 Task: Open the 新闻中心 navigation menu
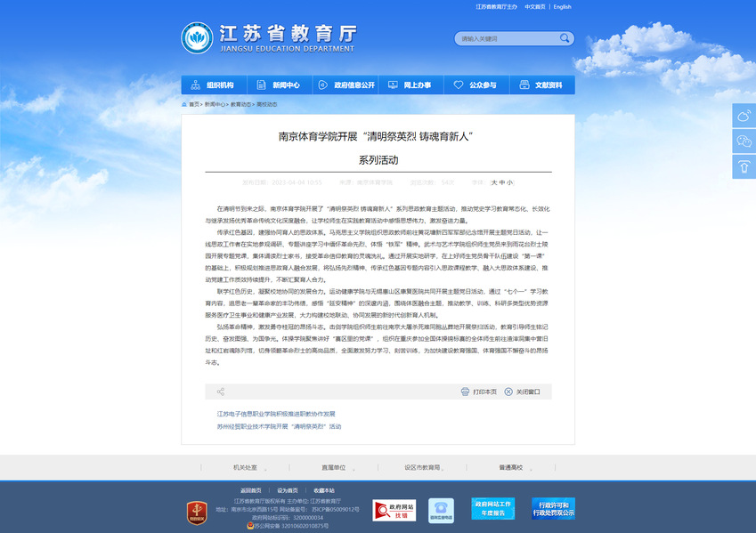point(280,85)
